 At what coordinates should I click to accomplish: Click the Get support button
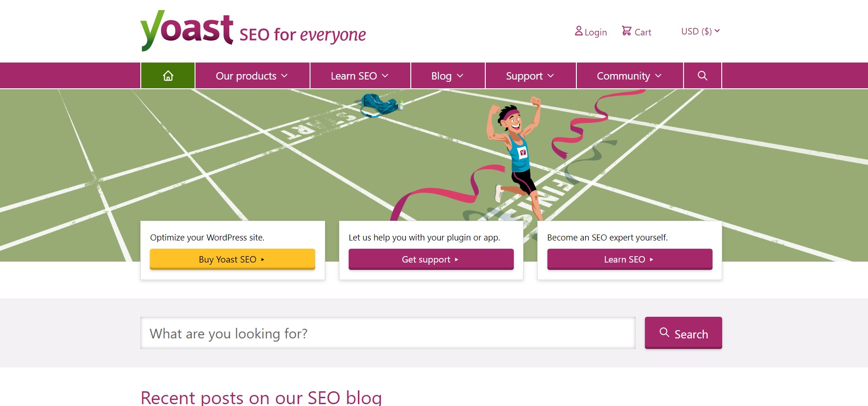click(x=431, y=259)
